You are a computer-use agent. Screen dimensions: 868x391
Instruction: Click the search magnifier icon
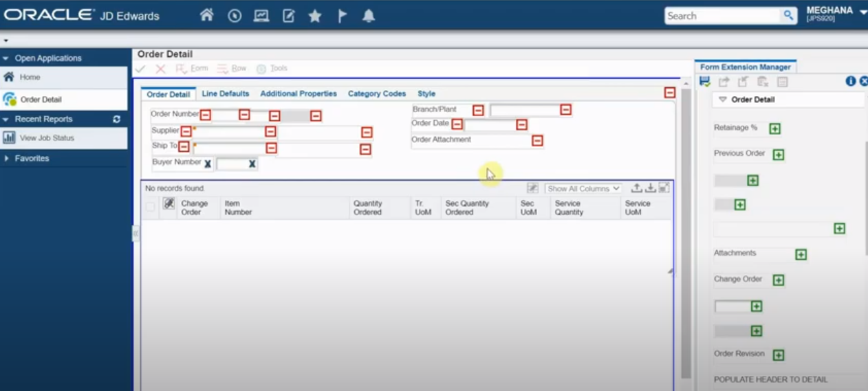tap(788, 15)
